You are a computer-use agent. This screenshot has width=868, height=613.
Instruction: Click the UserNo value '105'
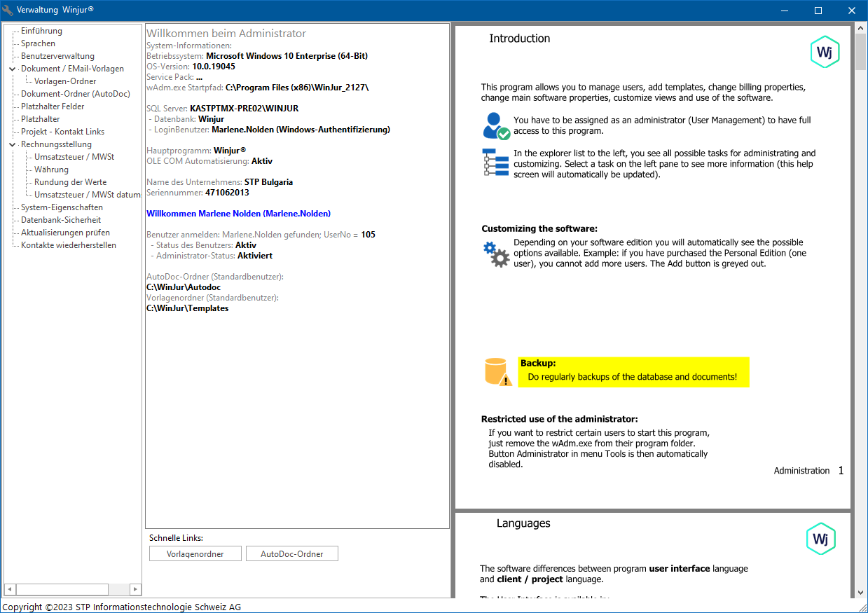click(368, 235)
